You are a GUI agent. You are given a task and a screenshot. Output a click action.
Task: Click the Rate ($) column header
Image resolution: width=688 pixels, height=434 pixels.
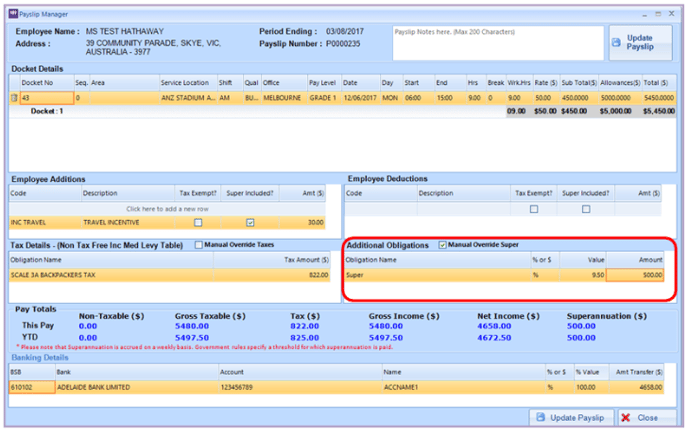546,82
